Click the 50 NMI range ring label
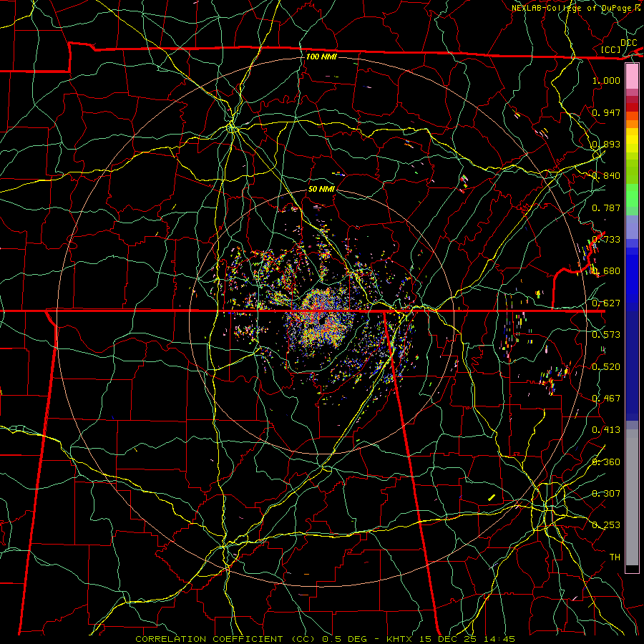644x644 pixels. click(321, 189)
